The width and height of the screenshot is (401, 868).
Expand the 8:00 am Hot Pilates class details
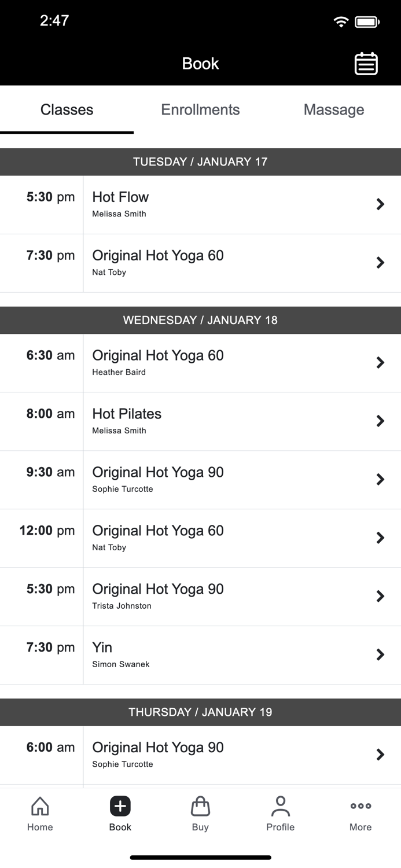tap(200, 421)
